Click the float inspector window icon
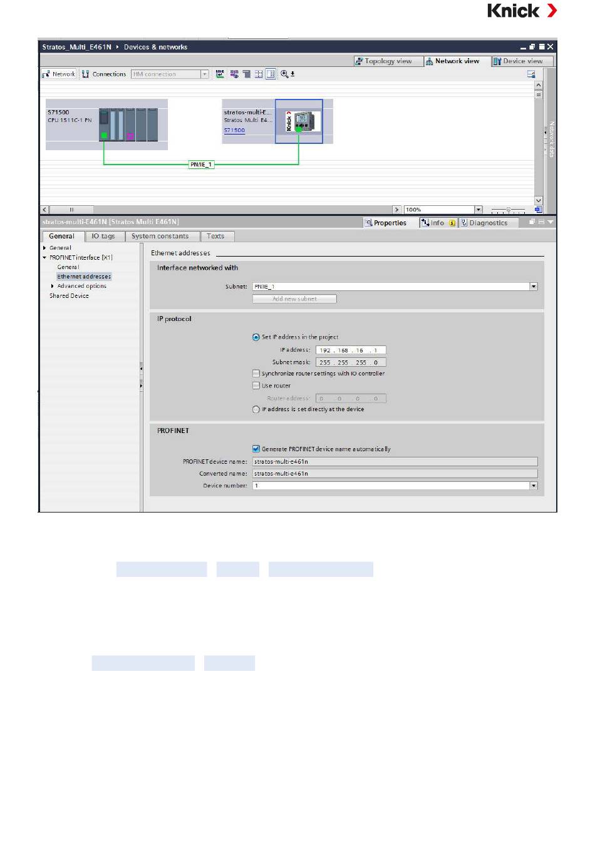This screenshot has width=595, height=868. 532,222
